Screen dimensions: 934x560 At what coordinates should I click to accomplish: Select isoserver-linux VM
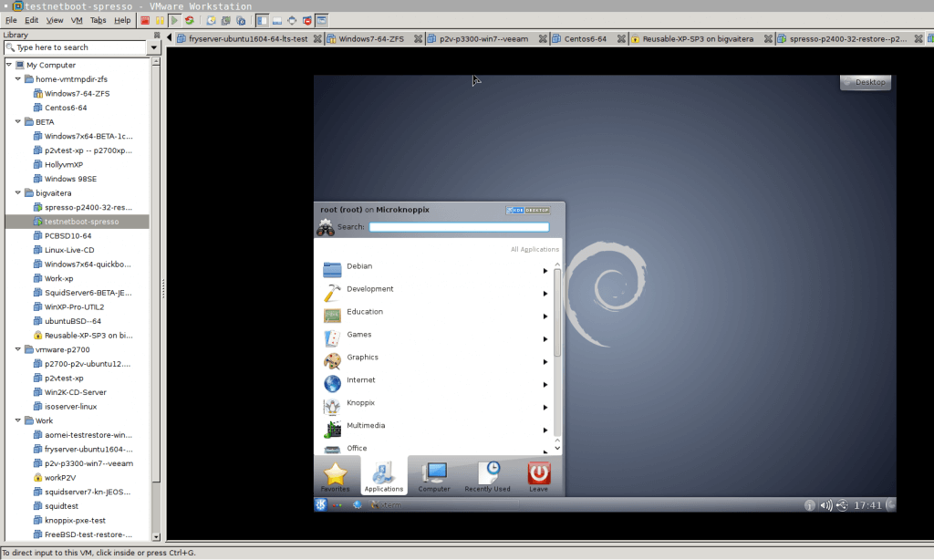pyautogui.click(x=70, y=406)
